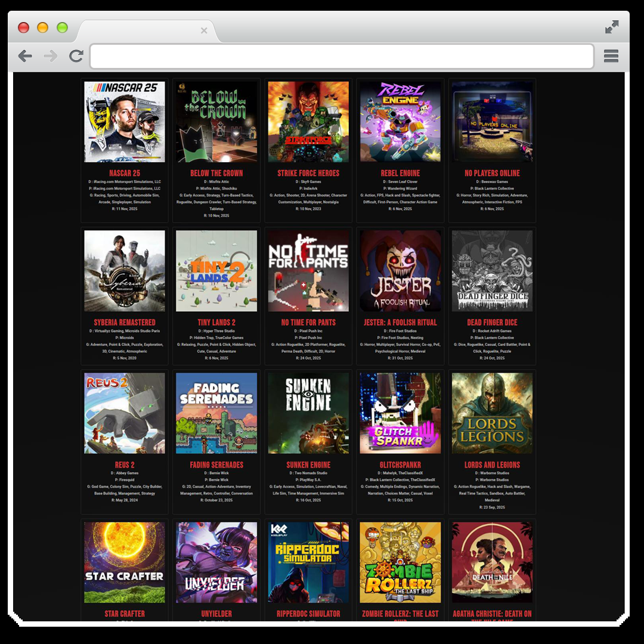Open the Jester: A Foolish Ritual cover
This screenshot has height=644, width=644.
pos(400,271)
